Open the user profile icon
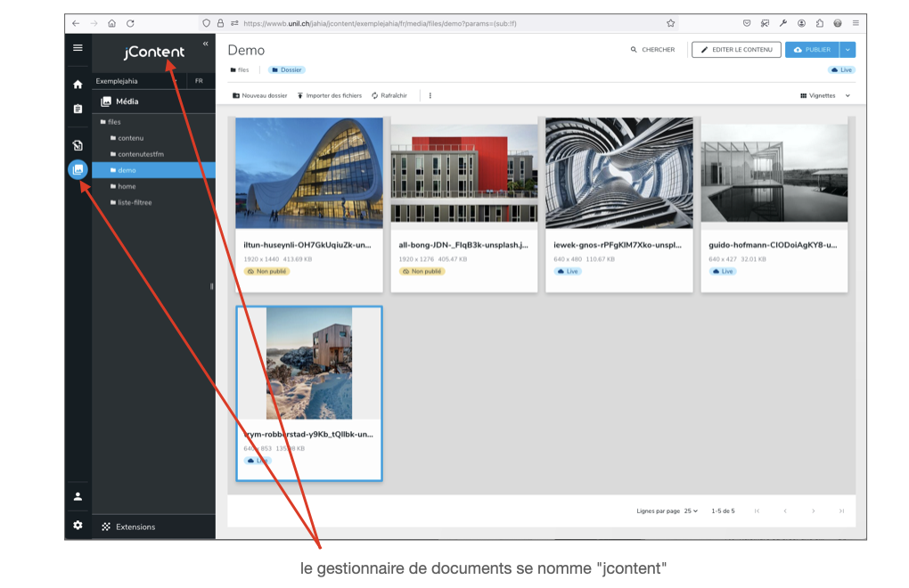This screenshot has height=588, width=909. coord(78,496)
